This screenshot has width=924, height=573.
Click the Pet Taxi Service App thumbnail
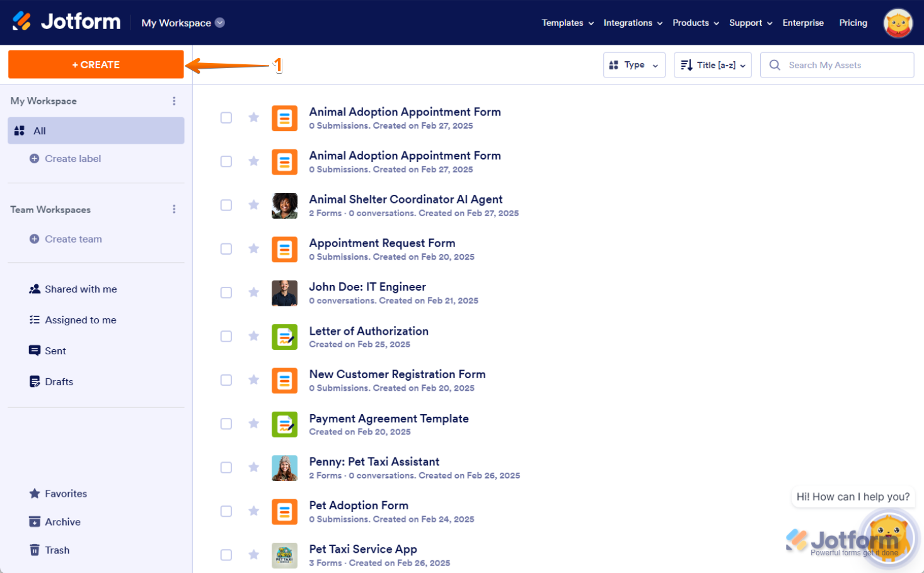pos(284,555)
